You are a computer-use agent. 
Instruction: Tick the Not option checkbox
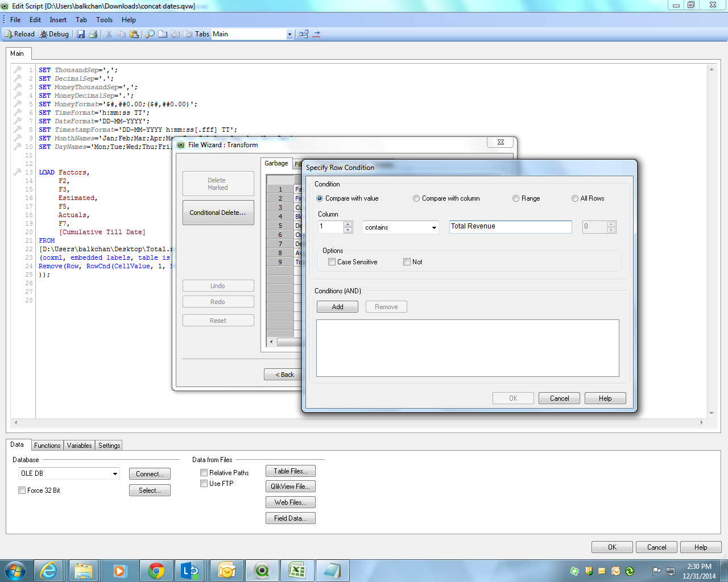407,262
